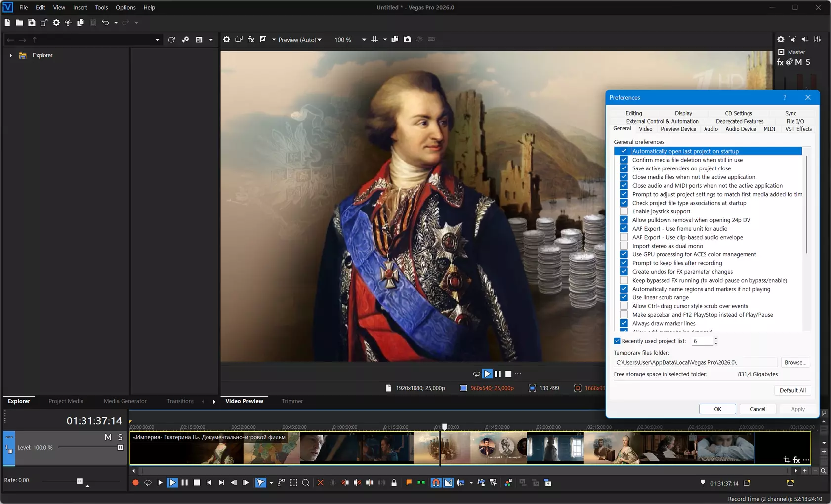Screen dimensions: 831x504
Task: Check Import stereo as dual mono
Action: coord(624,246)
